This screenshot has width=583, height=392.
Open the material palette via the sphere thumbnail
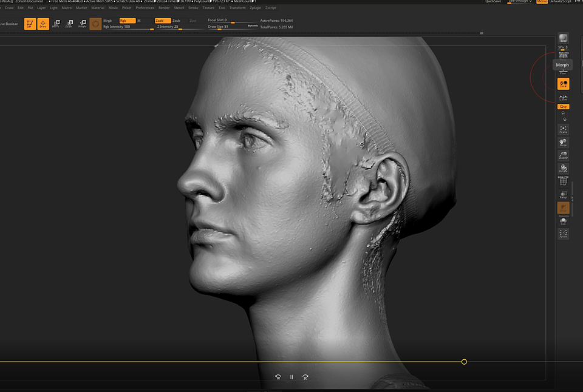click(x=95, y=24)
